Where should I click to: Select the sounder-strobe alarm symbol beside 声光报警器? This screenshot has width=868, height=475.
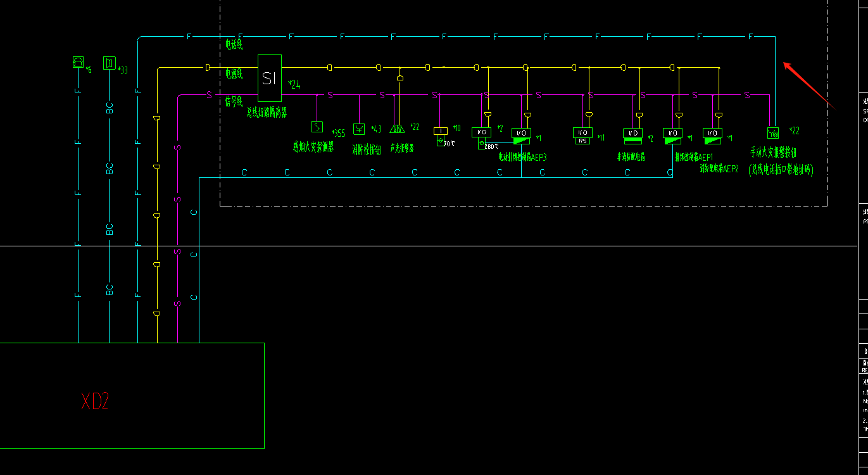[397, 129]
